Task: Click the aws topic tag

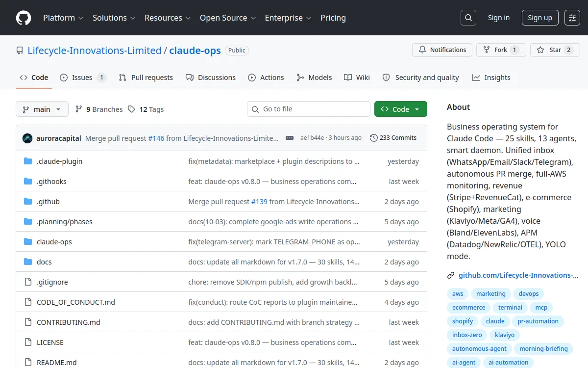Action: point(458,294)
